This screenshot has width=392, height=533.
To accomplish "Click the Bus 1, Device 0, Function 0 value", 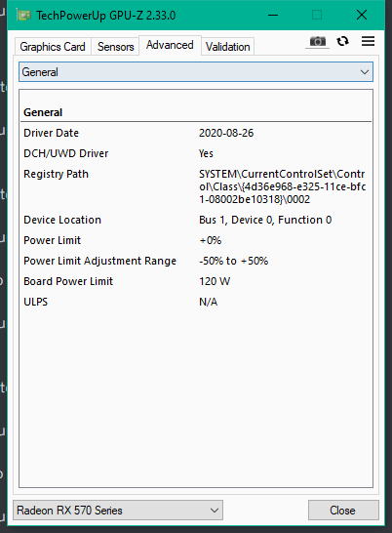I will pyautogui.click(x=265, y=220).
